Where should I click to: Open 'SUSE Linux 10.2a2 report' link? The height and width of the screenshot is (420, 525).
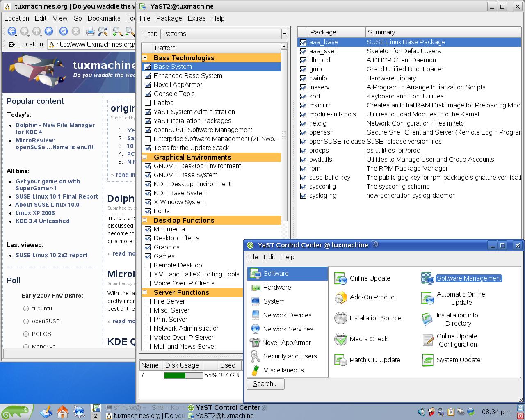(x=51, y=255)
